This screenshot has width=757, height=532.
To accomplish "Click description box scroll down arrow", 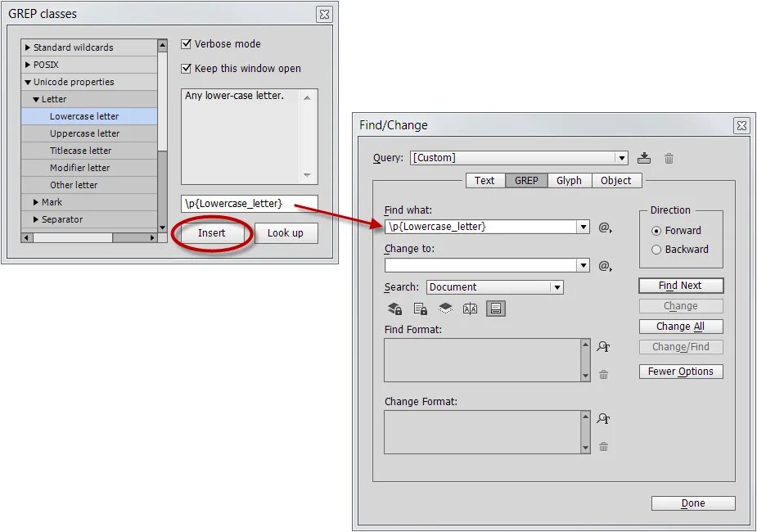I will pyautogui.click(x=307, y=175).
